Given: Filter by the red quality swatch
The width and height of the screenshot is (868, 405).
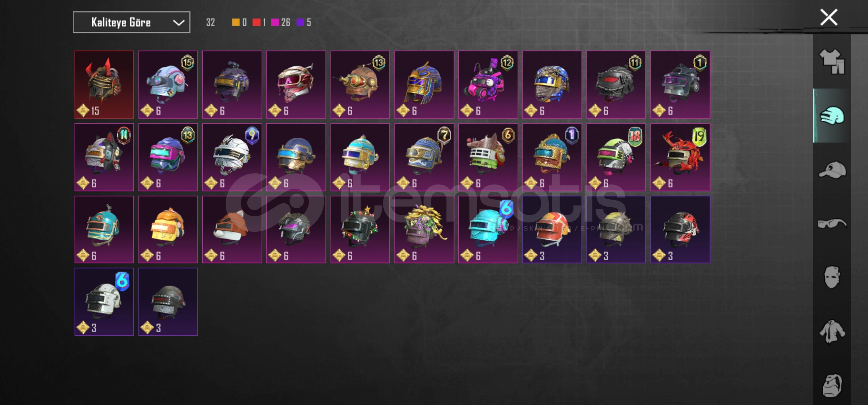Looking at the screenshot, I should pos(256,22).
